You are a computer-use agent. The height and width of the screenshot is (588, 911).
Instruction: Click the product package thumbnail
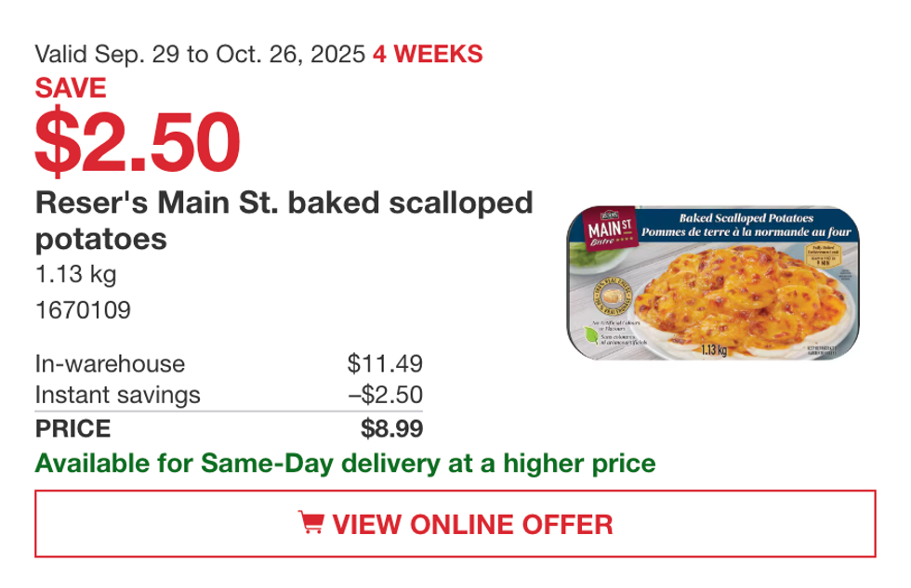coord(723,283)
